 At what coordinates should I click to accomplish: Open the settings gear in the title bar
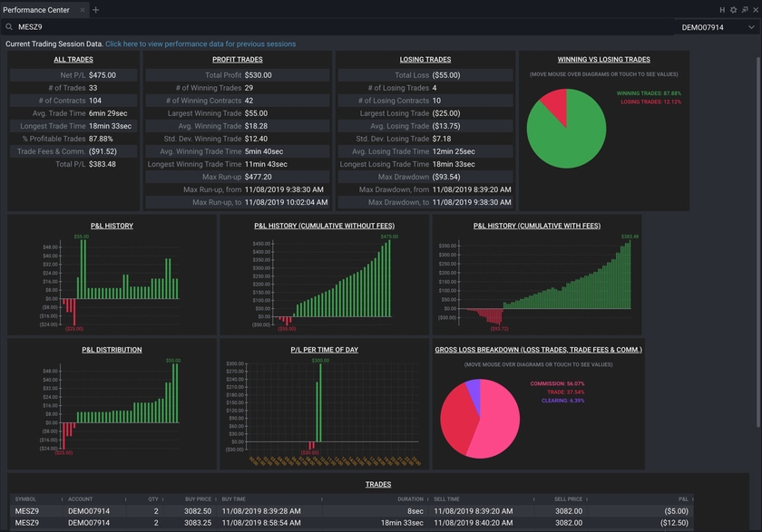733,10
